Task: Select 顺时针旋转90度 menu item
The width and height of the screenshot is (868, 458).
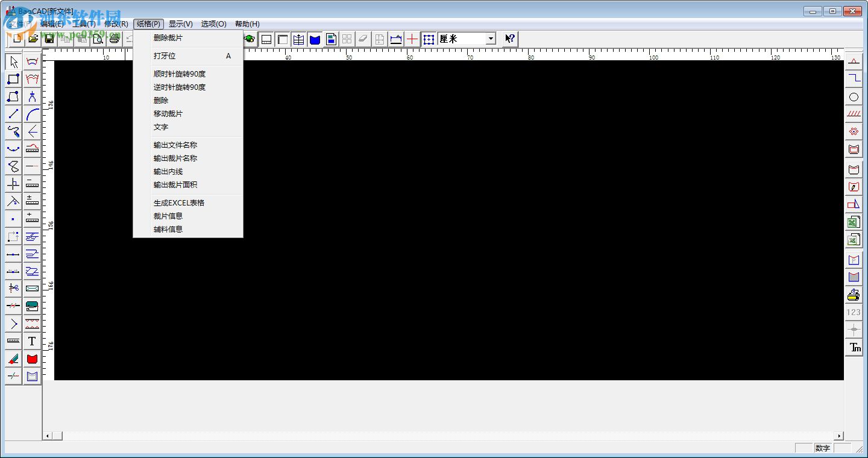Action: (x=188, y=74)
